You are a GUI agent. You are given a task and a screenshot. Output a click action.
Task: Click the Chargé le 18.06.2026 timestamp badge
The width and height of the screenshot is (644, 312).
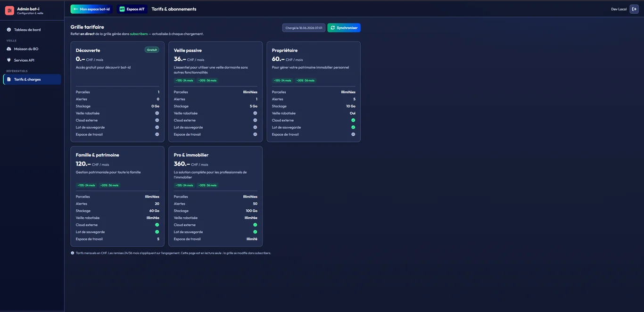304,28
